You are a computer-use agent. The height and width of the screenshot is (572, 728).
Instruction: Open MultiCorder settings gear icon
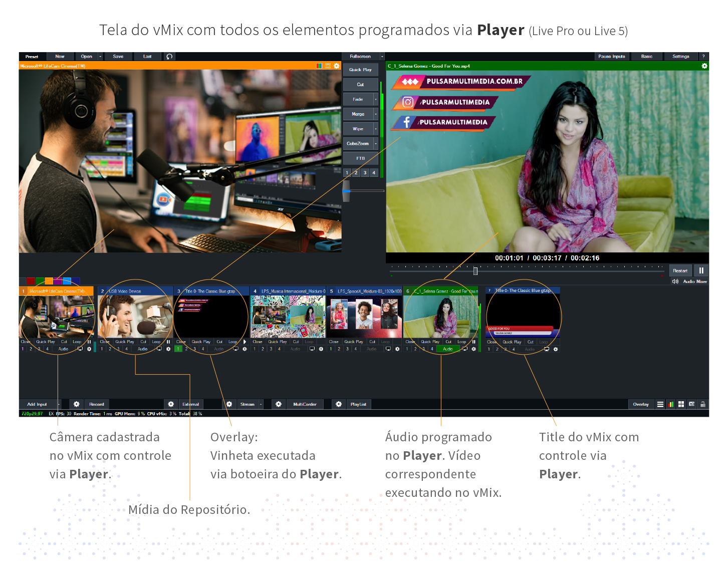pyautogui.click(x=279, y=404)
